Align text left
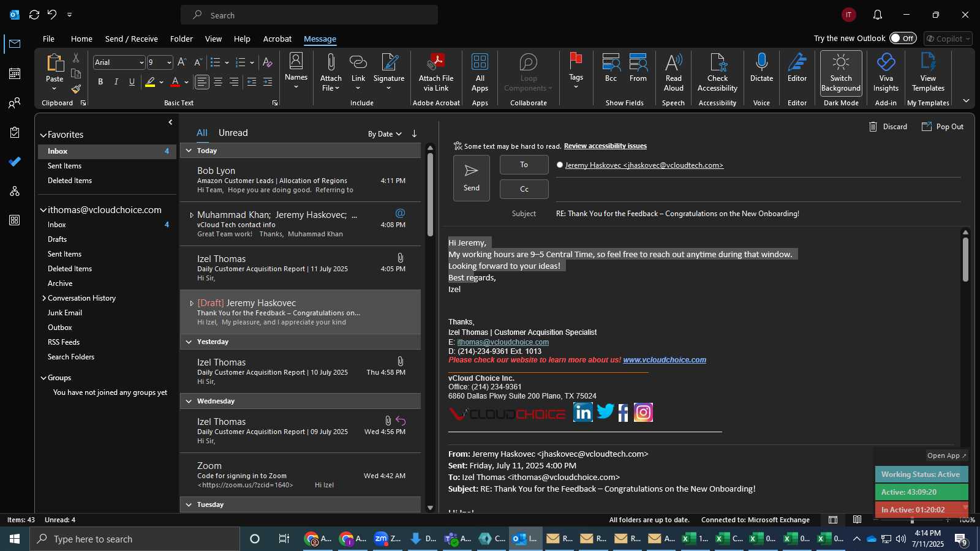Screen dimensions: 980x551 (x=202, y=81)
